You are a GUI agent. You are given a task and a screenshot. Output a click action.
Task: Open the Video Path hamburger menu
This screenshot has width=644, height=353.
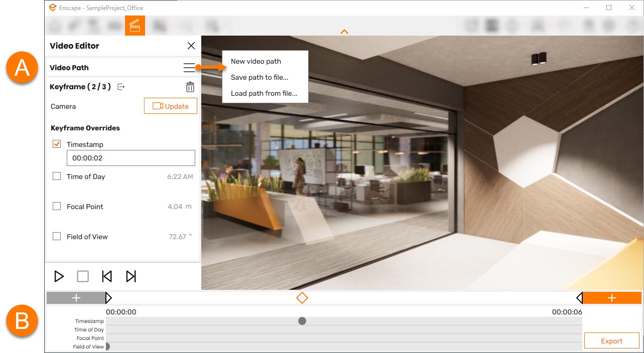(190, 67)
